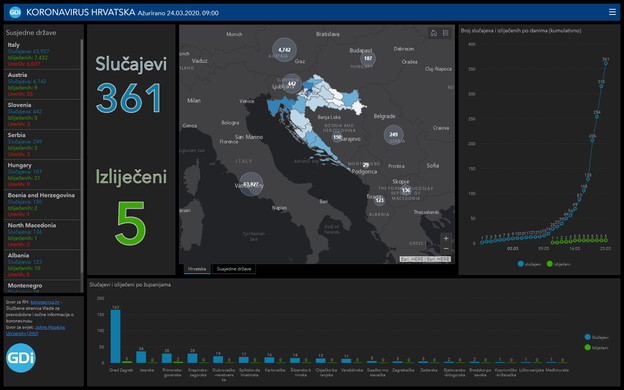Switch to the Susjedne države map tab
Viewport: 624px width, 390px height.
coord(234,269)
